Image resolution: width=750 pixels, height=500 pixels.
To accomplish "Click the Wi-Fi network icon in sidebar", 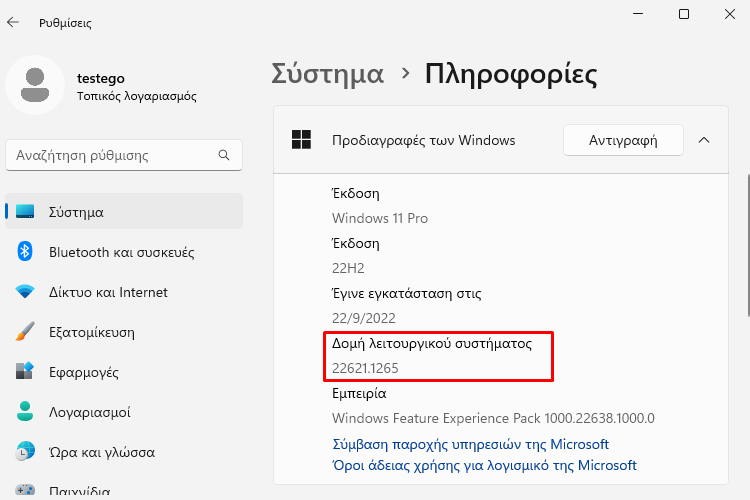I will [25, 291].
